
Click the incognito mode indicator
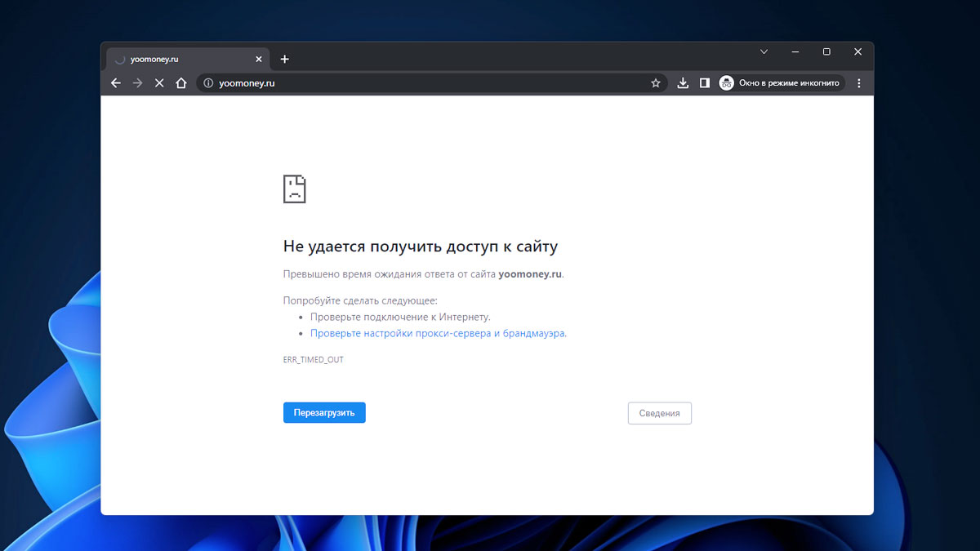coord(782,83)
